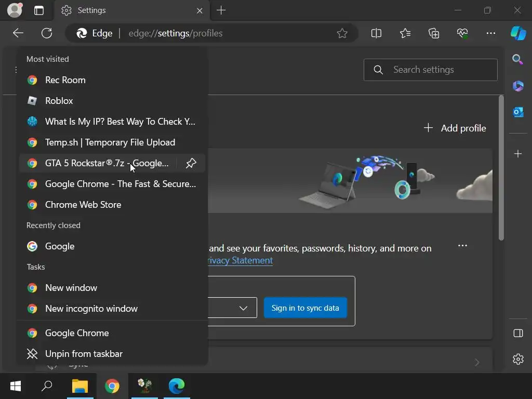Select the New window task
Viewport: 532px width, 399px height.
(112, 288)
